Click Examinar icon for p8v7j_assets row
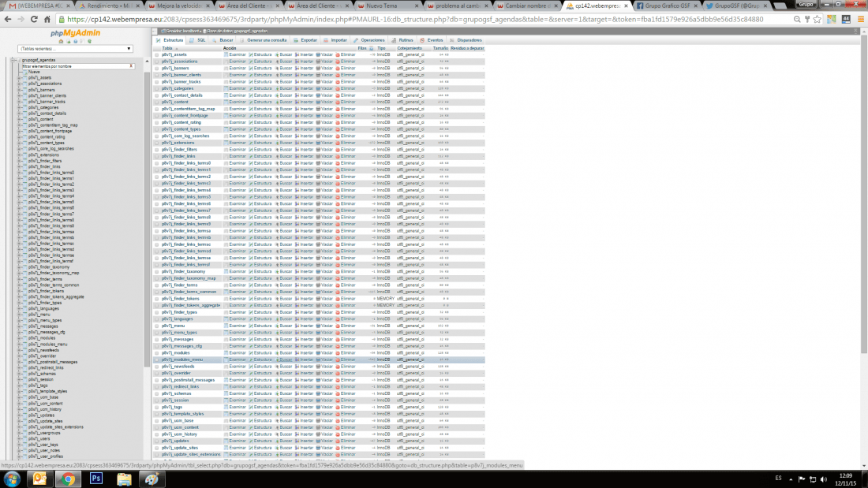 pos(226,54)
